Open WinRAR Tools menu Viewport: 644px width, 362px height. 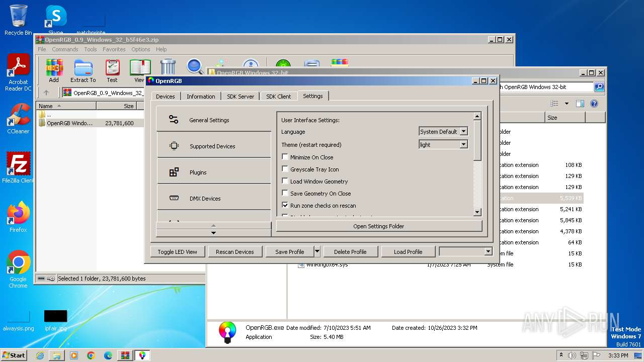tap(91, 49)
